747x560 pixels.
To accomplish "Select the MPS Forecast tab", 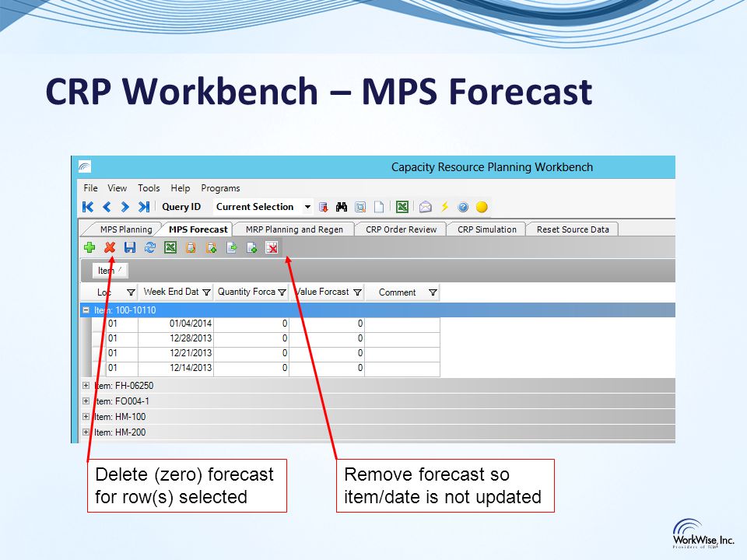I will click(198, 229).
